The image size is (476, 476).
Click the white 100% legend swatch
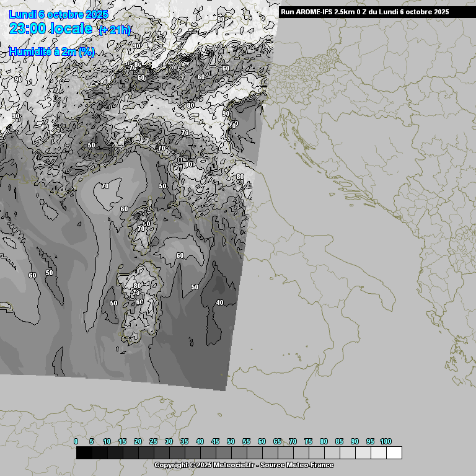(394, 453)
